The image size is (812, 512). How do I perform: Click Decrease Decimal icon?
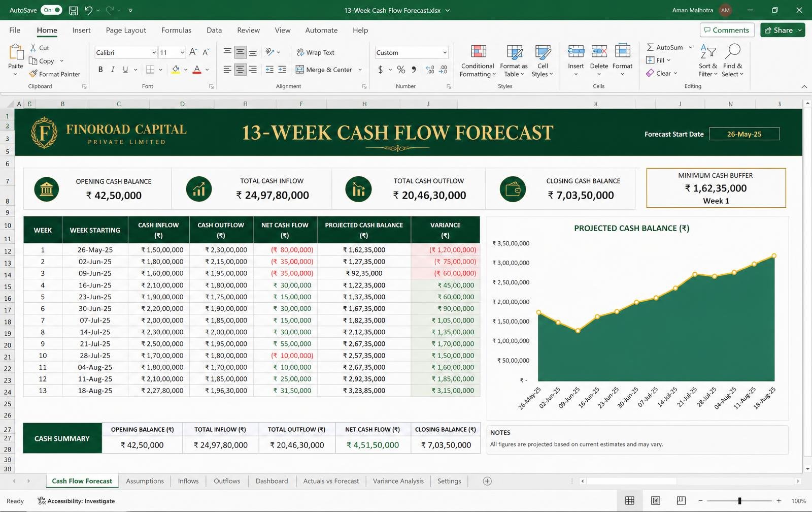click(x=443, y=70)
